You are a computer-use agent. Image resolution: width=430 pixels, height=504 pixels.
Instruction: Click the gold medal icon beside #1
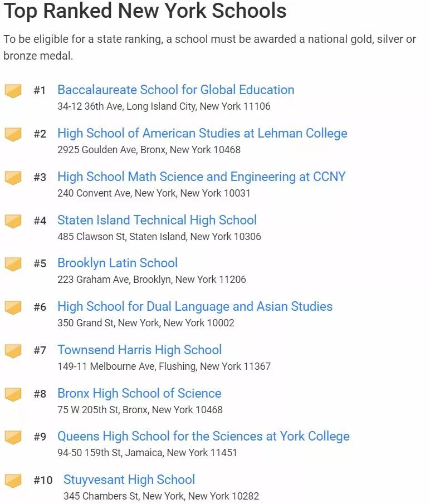[13, 91]
